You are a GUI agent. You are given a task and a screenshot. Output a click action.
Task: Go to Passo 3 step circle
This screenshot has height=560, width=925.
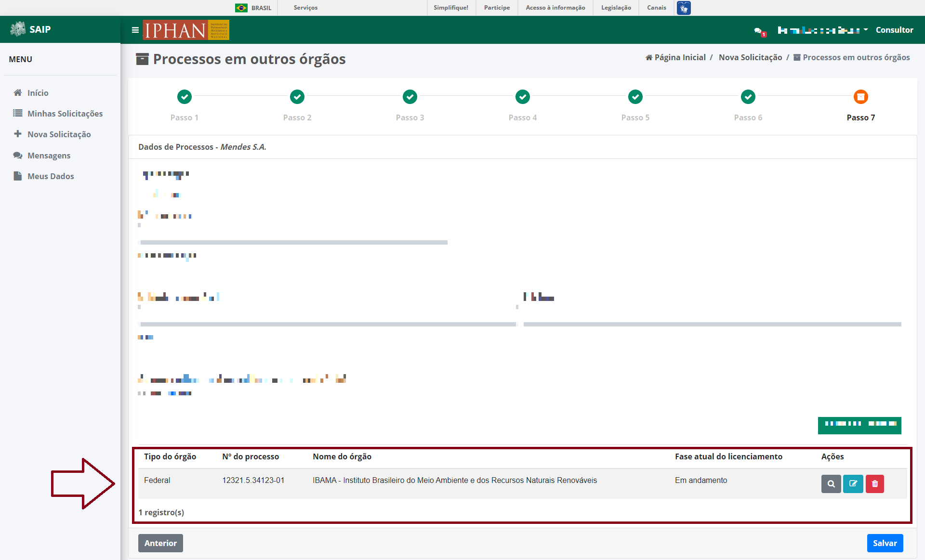tap(410, 97)
